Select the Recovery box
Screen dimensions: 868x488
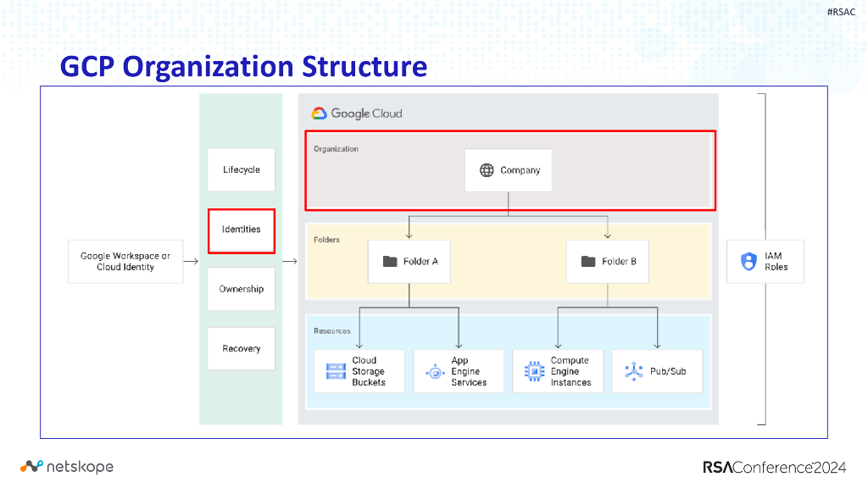241,347
